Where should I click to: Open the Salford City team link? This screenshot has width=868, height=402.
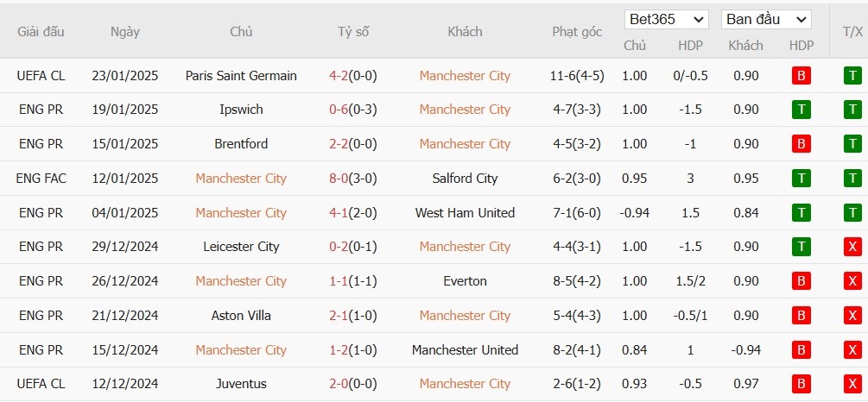pos(465,178)
